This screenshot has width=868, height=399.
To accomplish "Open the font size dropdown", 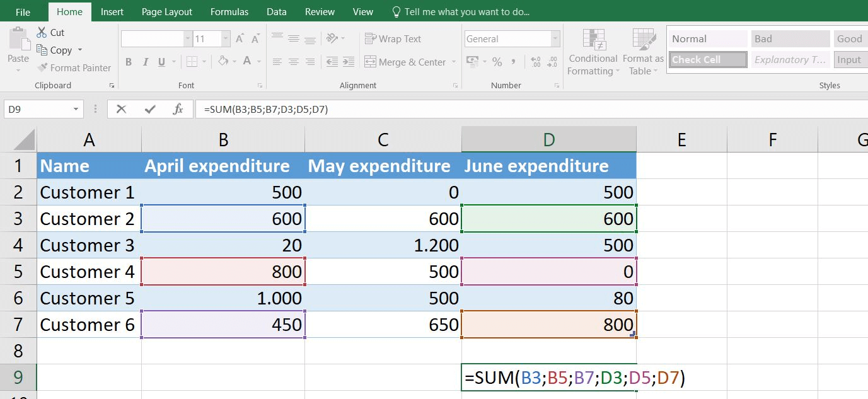I will (x=225, y=38).
